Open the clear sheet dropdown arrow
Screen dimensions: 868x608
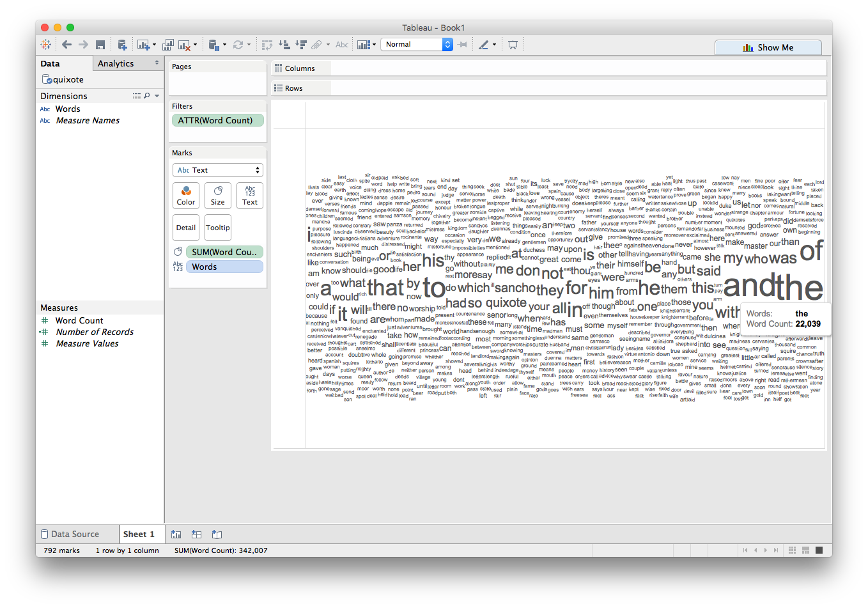point(195,45)
